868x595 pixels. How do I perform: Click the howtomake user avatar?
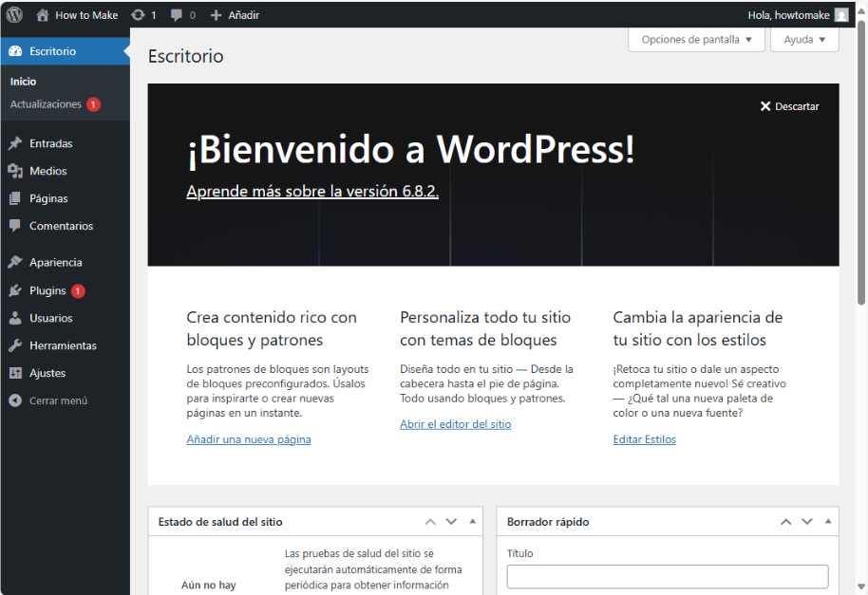(x=841, y=15)
